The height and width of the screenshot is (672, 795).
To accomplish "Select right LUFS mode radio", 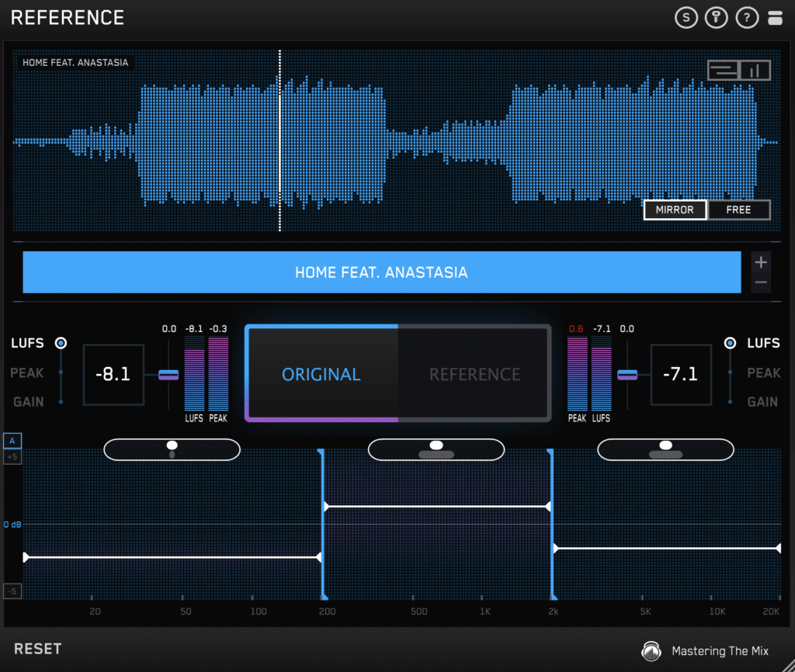I will click(730, 343).
